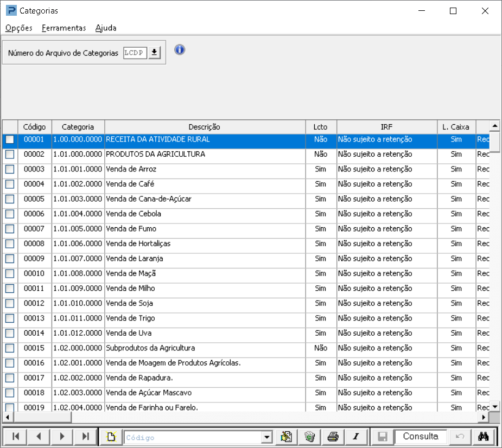Image resolution: width=502 pixels, height=448 pixels.
Task: Go to the previous record
Action: (x=39, y=436)
